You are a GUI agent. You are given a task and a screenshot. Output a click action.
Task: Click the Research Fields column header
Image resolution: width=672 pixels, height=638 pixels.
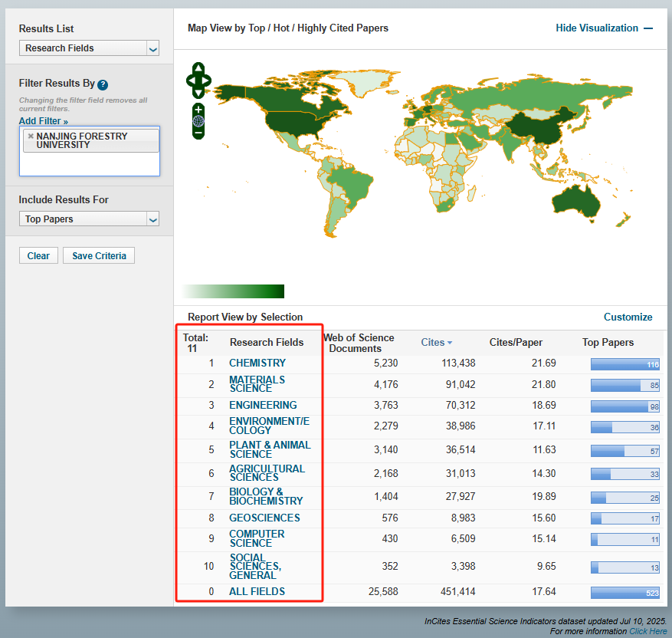[267, 342]
